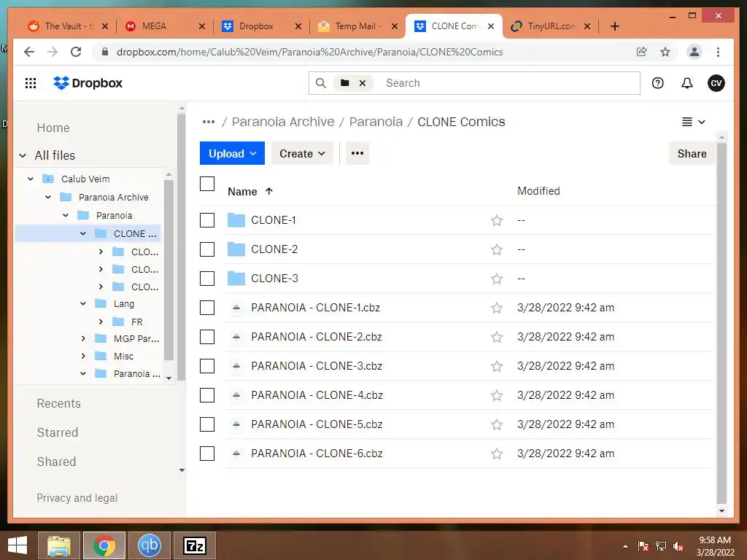Open the CV account avatar

716,83
